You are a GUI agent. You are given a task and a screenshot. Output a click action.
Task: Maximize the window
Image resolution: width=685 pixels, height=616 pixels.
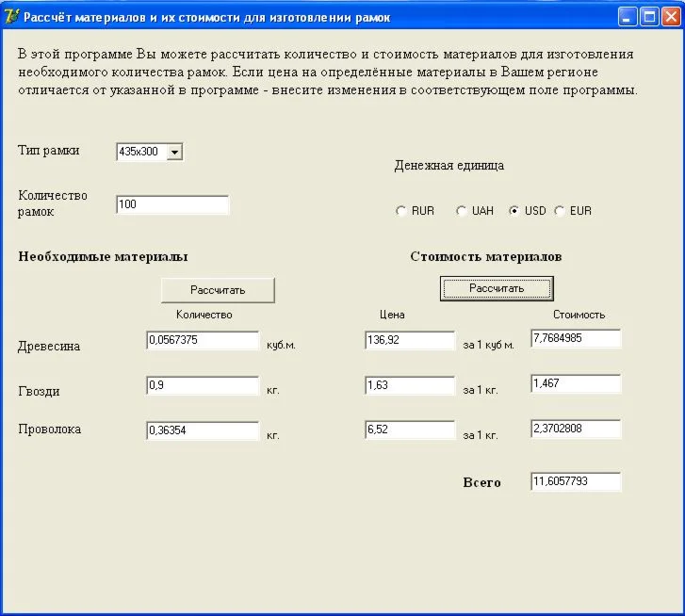click(649, 17)
